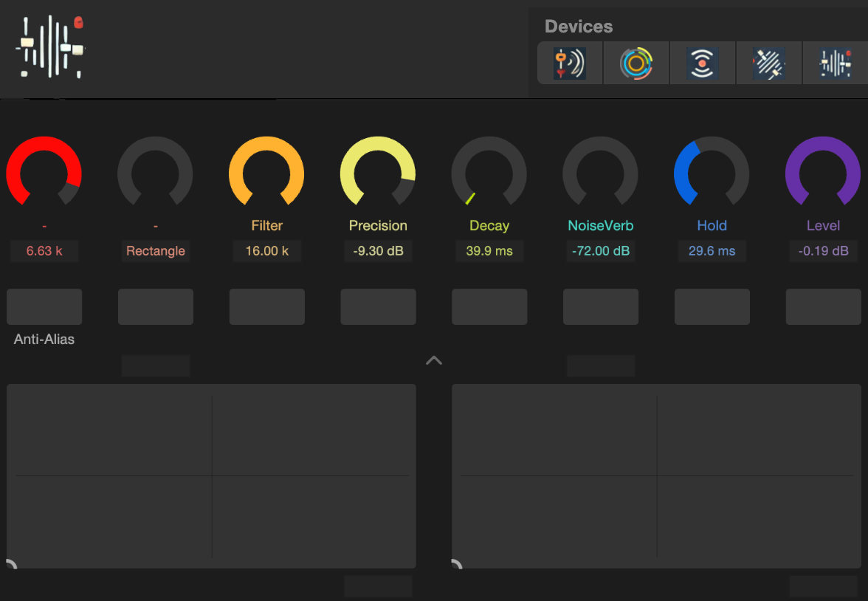868x601 pixels.
Task: Select the broadcast signal device icon
Action: click(703, 63)
